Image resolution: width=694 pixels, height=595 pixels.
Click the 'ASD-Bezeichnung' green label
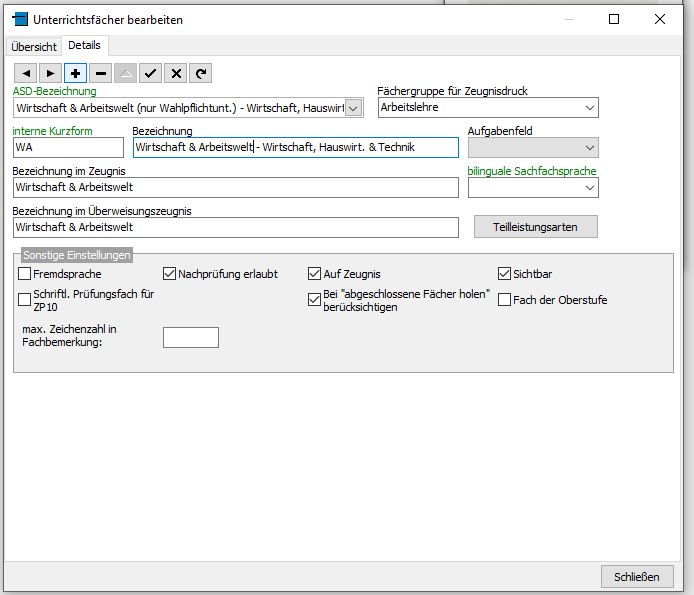coord(54,91)
